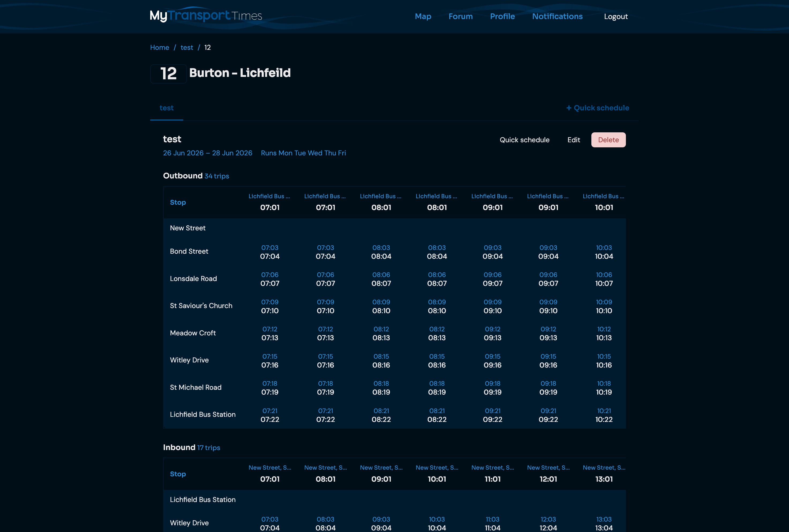Click the Quick schedule button beside Edit

(x=524, y=140)
